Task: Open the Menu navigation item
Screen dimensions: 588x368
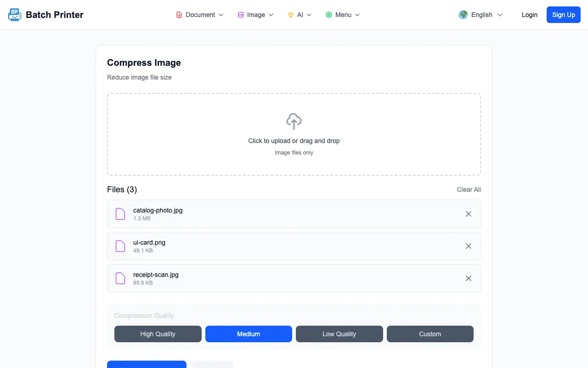Action: (343, 15)
